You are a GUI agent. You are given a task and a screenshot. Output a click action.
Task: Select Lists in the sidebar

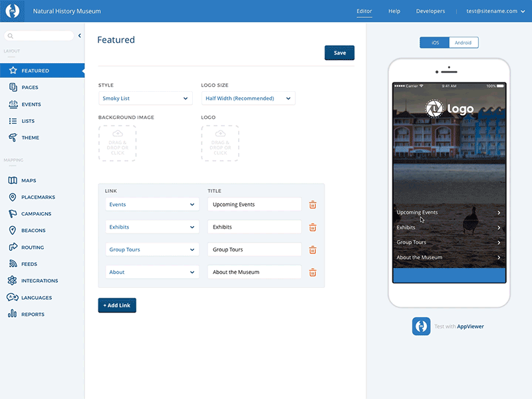click(42, 121)
